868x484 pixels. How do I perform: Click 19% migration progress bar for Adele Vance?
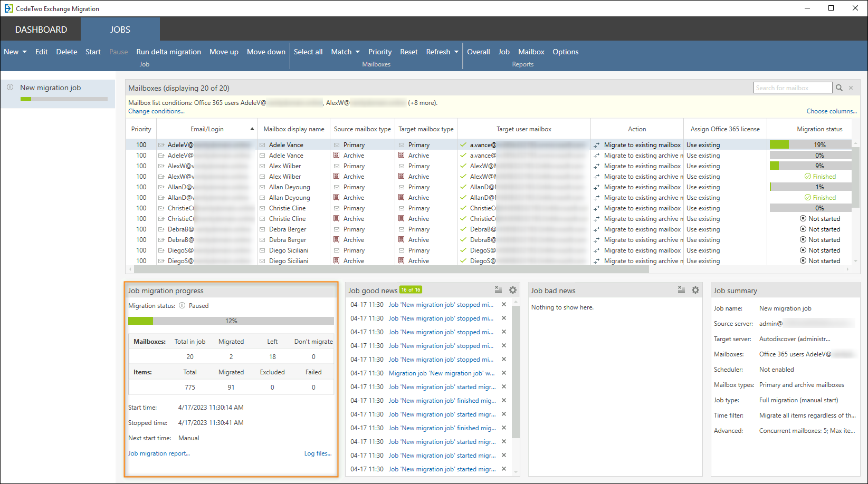pyautogui.click(x=810, y=144)
